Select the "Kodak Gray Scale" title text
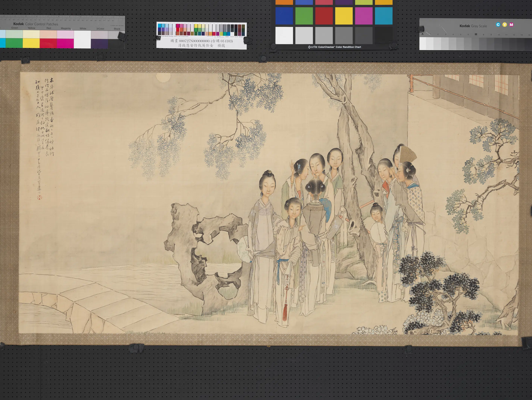The image size is (532, 400). point(473,26)
